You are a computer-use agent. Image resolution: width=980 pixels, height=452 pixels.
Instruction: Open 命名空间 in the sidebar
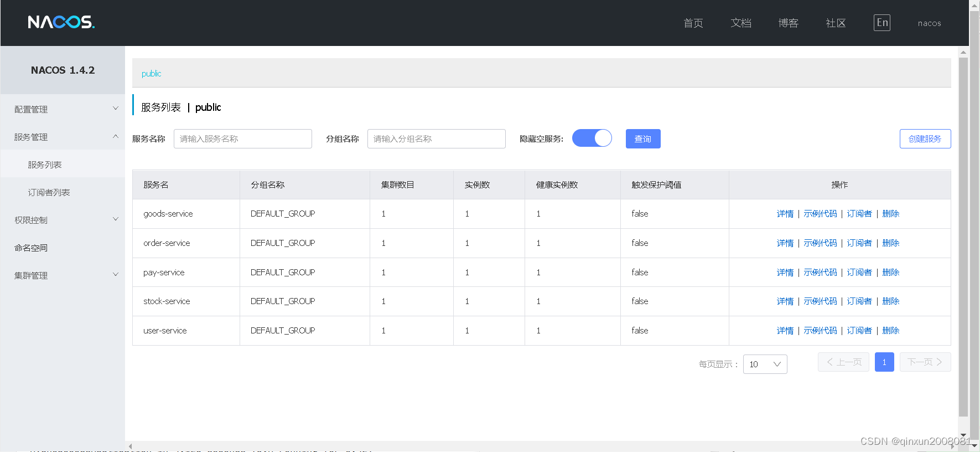coord(31,248)
